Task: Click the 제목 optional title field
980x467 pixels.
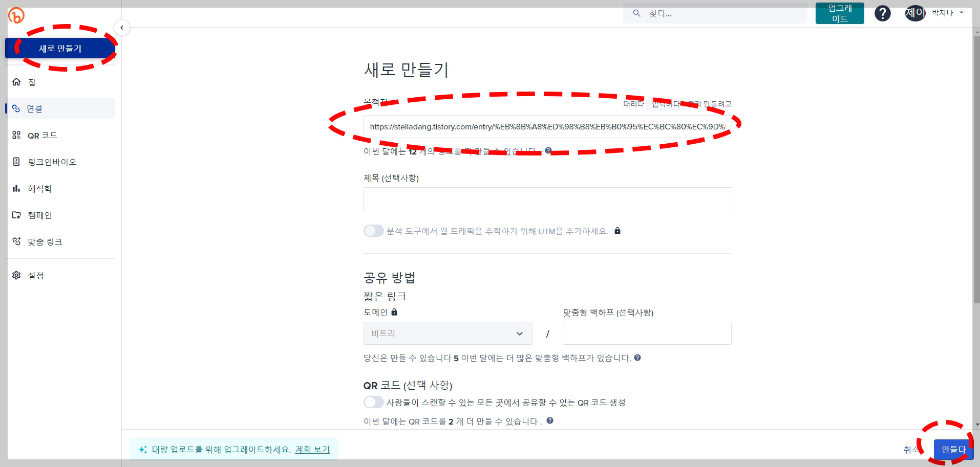Action: tap(547, 198)
